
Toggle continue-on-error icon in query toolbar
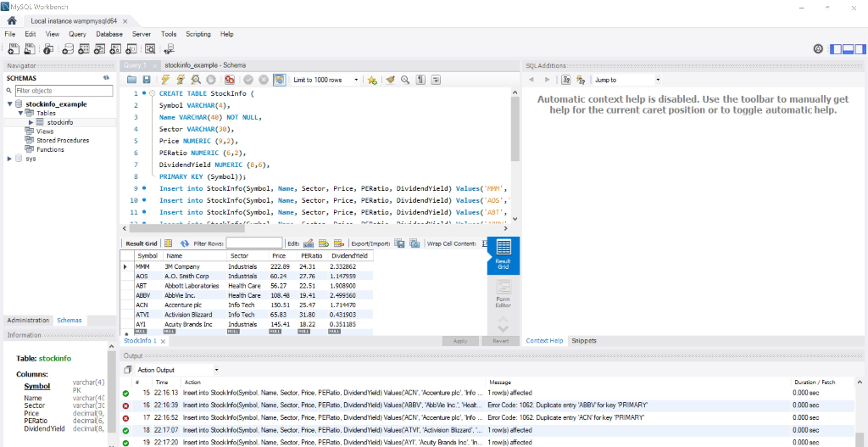(229, 80)
